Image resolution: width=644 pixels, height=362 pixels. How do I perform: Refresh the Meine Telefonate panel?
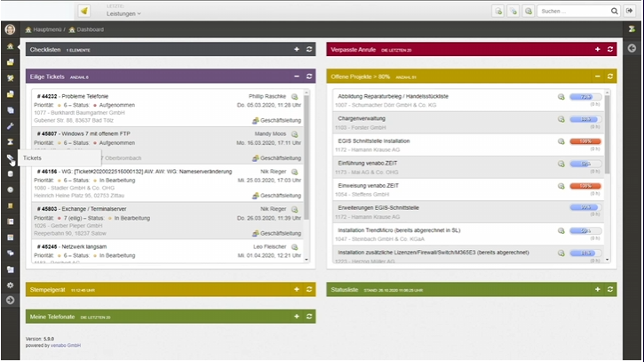(x=309, y=317)
